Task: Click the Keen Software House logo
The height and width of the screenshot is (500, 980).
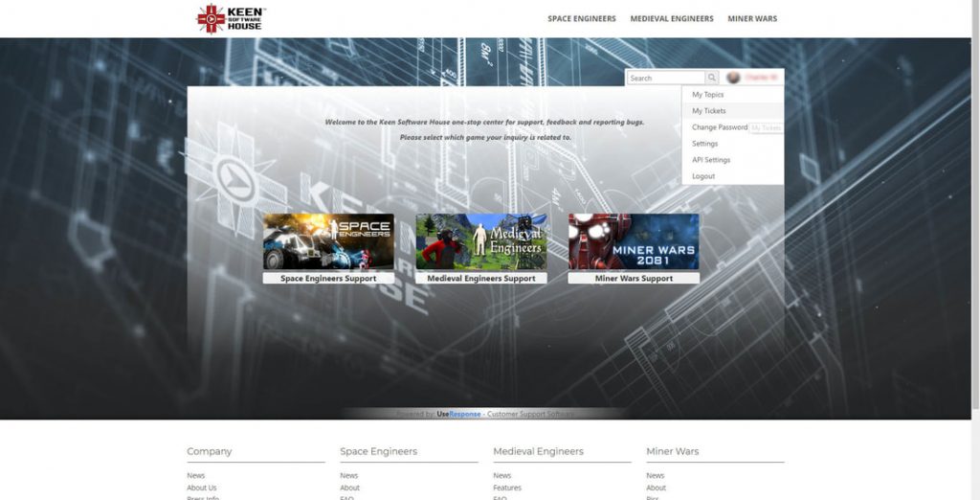Action: tap(232, 19)
